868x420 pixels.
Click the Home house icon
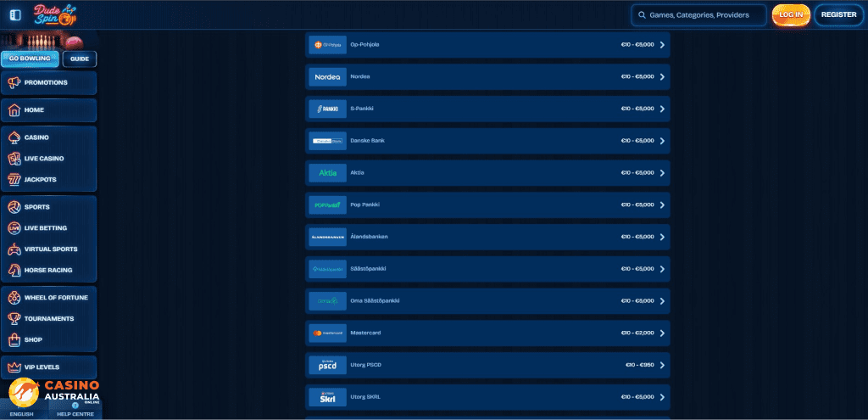tap(14, 110)
